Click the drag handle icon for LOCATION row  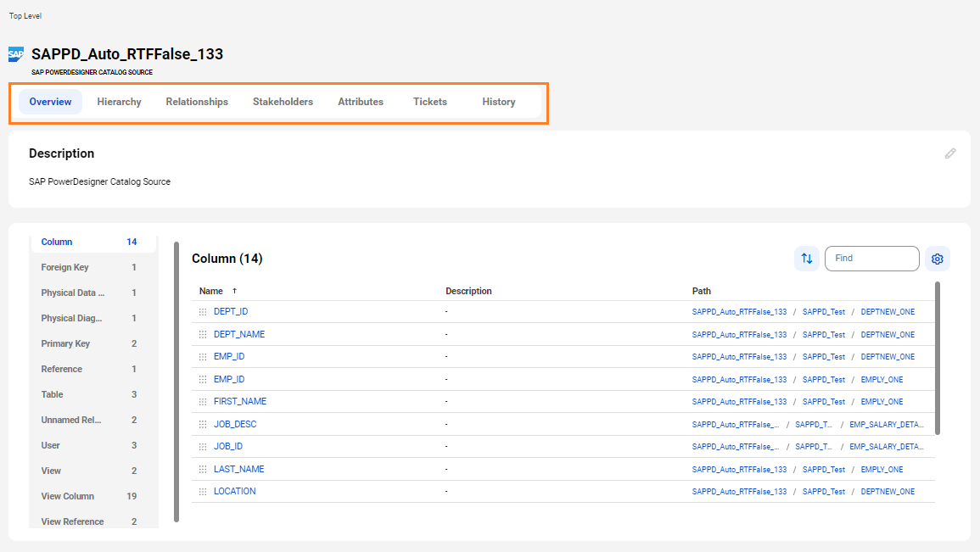click(203, 492)
